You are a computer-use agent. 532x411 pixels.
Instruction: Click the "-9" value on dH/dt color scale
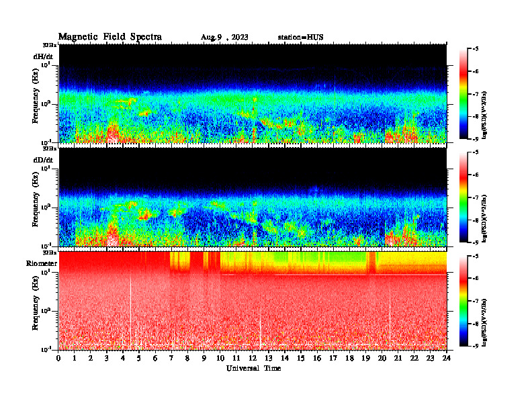(x=476, y=139)
